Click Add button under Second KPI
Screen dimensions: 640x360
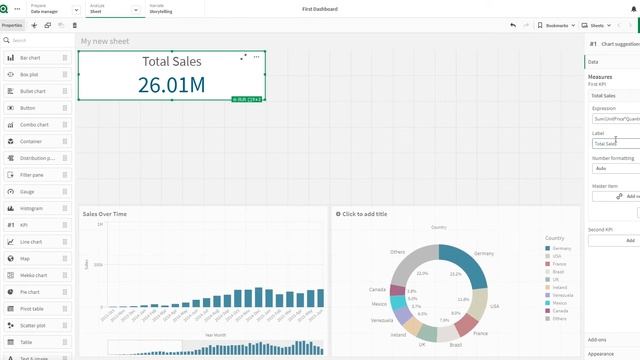[614, 240]
